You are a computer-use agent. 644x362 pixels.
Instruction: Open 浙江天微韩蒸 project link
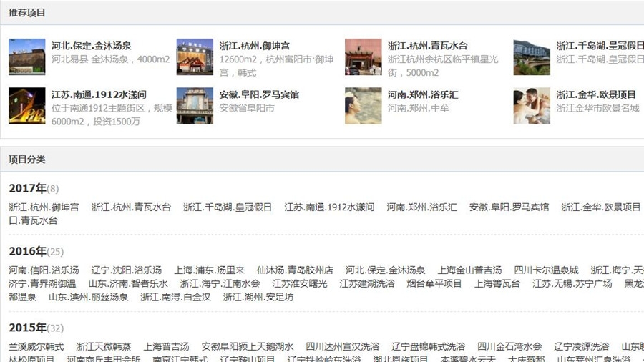point(104,346)
